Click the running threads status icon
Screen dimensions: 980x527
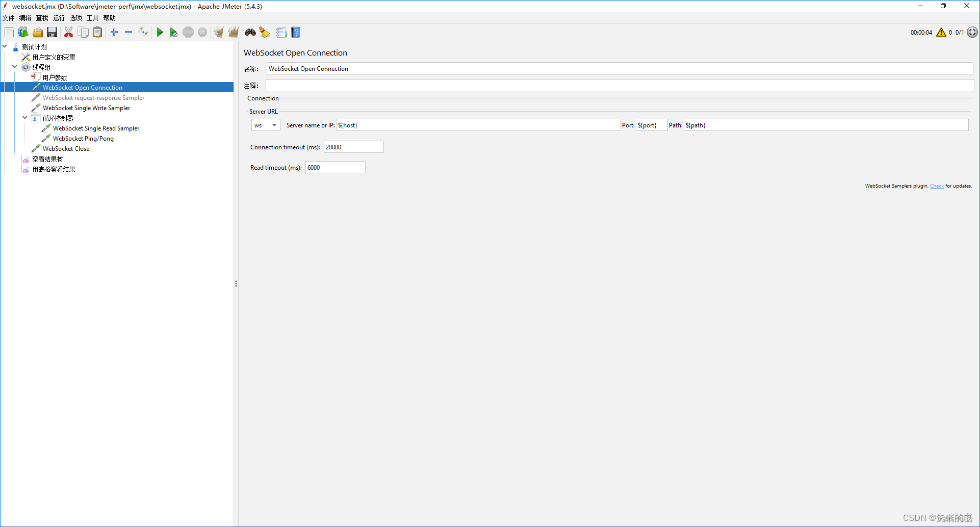coord(972,32)
